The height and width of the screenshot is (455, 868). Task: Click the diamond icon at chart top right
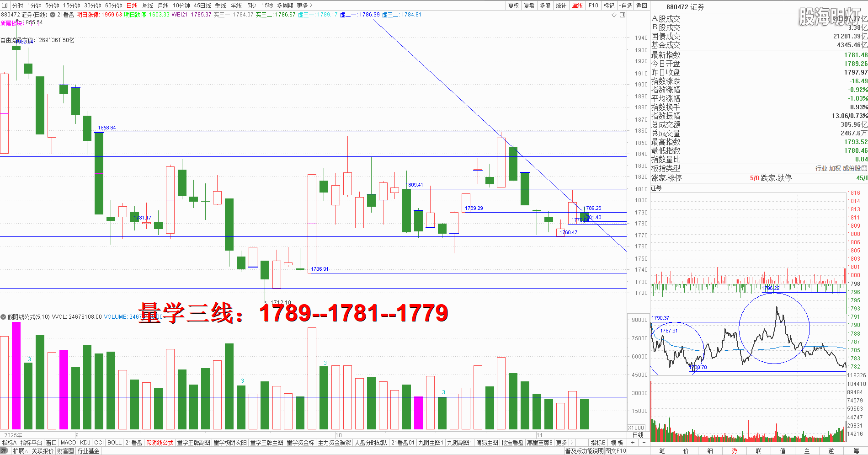614,15
